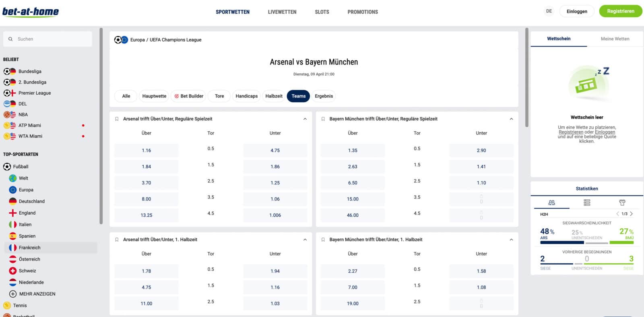Screen dimensions: 644x317
Task: Go to next H2H statistics page
Action: click(632, 214)
